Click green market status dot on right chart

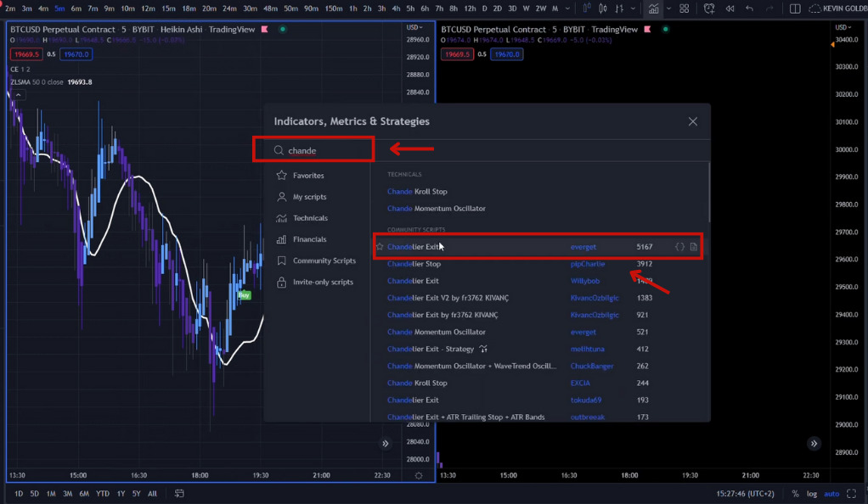665,30
